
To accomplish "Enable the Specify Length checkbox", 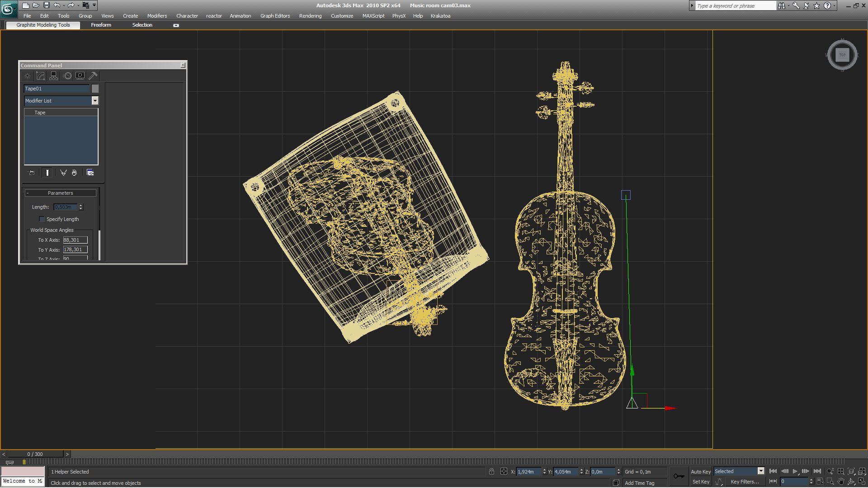I will click(x=42, y=219).
